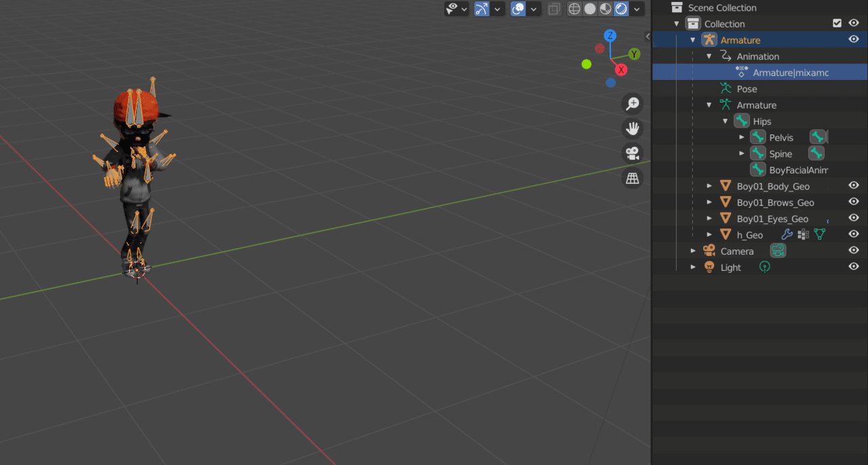
Task: Collapse the green Armature data entry
Action: pos(709,105)
